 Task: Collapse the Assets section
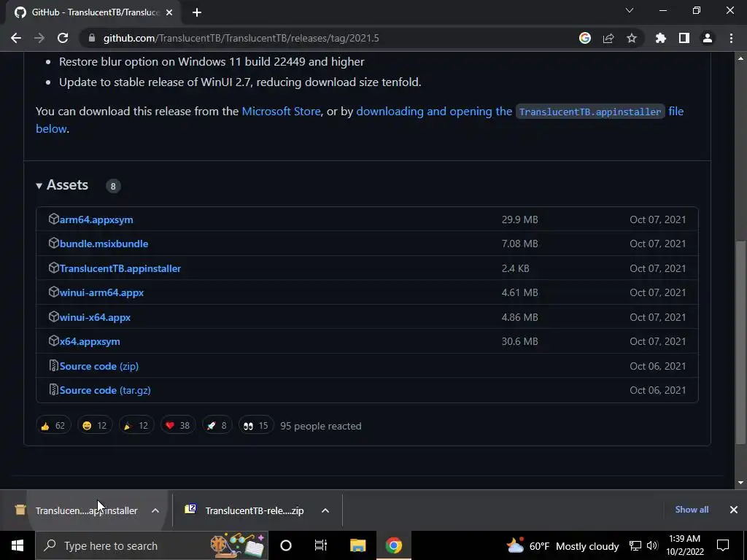63,184
